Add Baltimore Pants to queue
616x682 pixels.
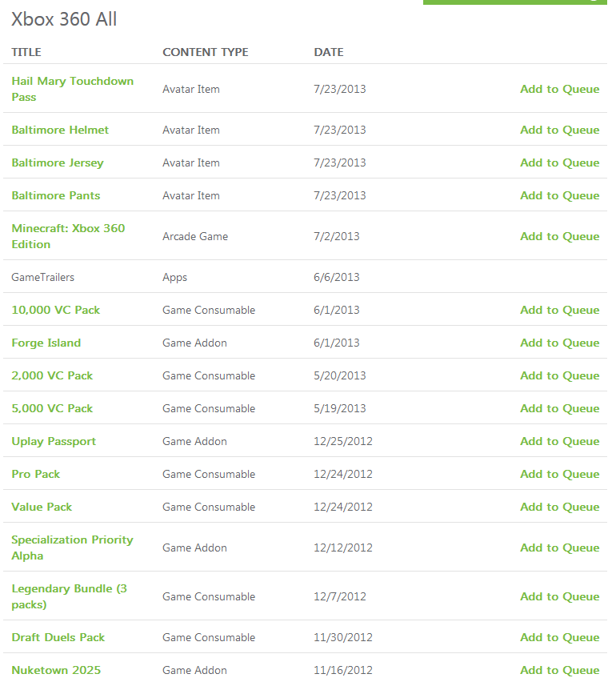(559, 195)
